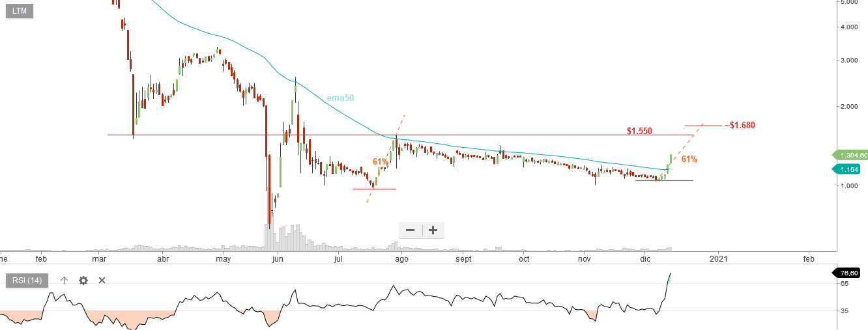Click the 4.000 price axis level
Viewport: 868px width, 330px height.
850,27
